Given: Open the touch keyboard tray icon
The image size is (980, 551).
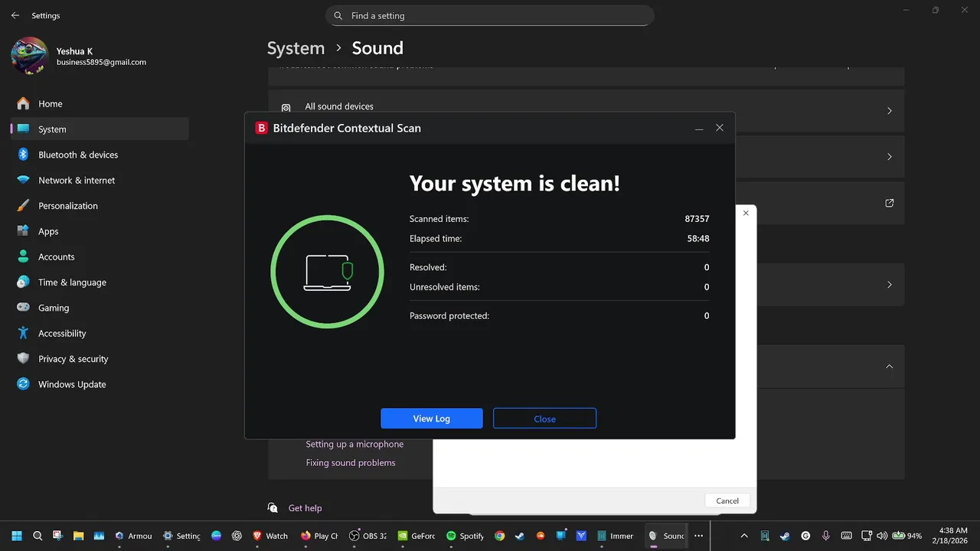Looking at the screenshot, I should coord(846,536).
